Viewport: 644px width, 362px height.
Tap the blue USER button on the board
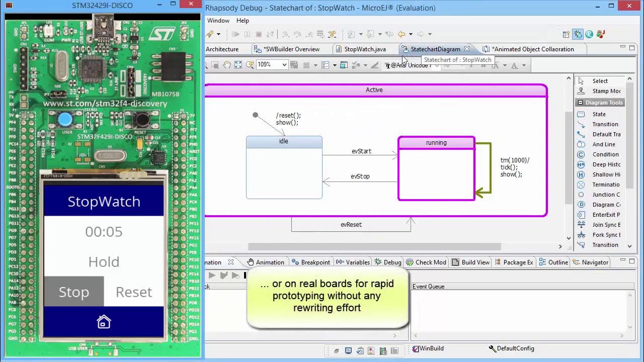coord(65,120)
